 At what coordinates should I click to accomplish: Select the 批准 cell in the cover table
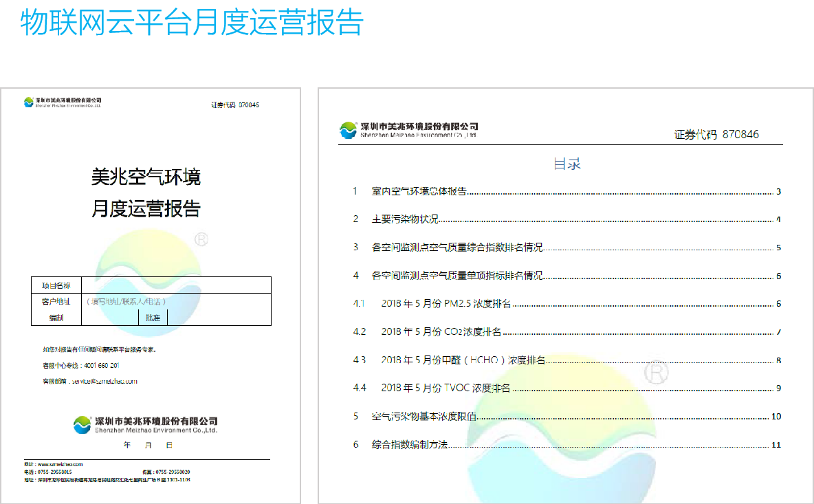coord(153,317)
